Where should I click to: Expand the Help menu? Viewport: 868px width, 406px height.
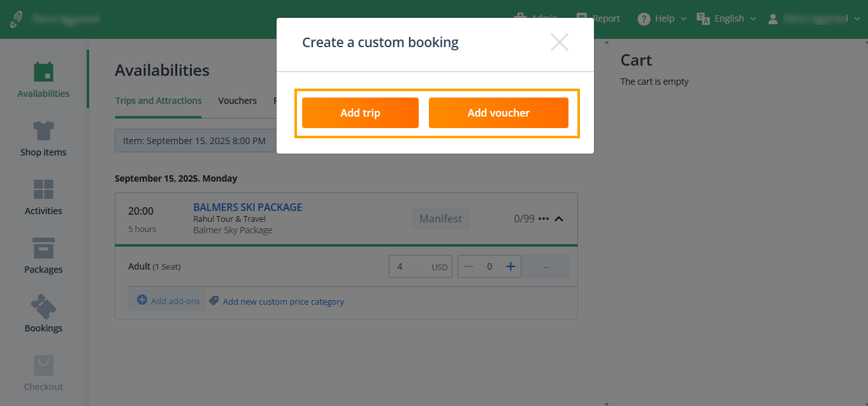(662, 18)
